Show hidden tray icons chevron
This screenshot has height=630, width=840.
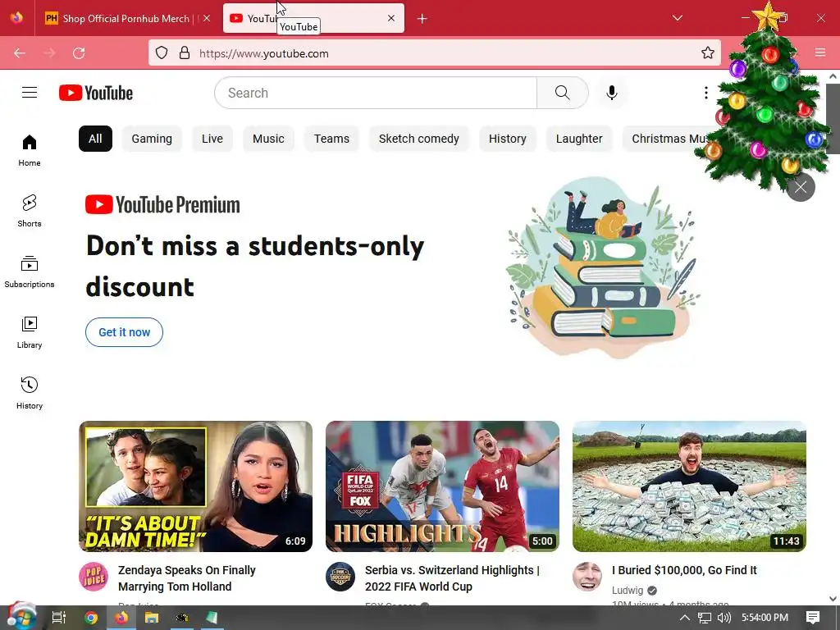tap(685, 618)
